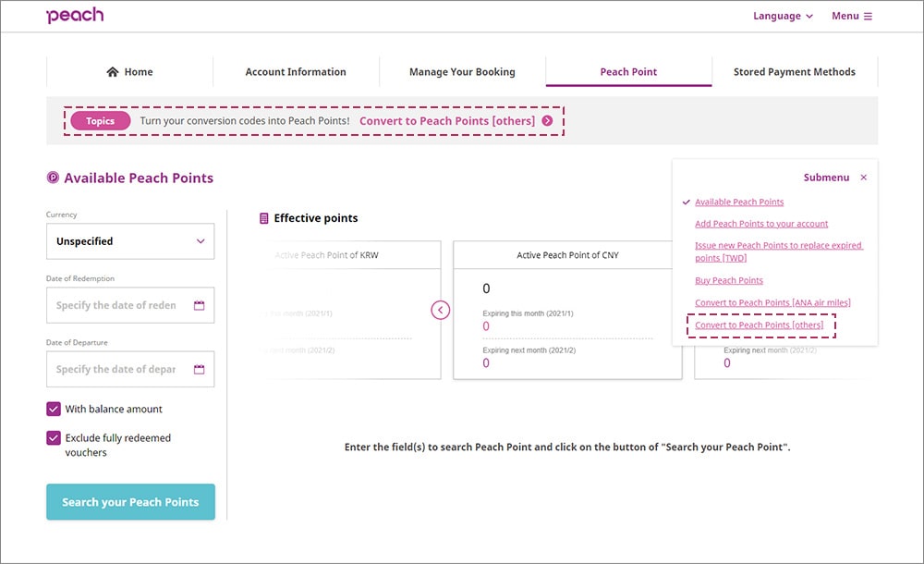The width and height of the screenshot is (924, 564).
Task: Click the Date of Departure field
Action: (130, 369)
